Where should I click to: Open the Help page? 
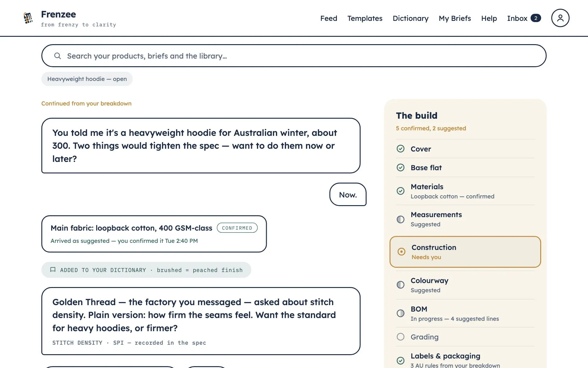pyautogui.click(x=489, y=18)
